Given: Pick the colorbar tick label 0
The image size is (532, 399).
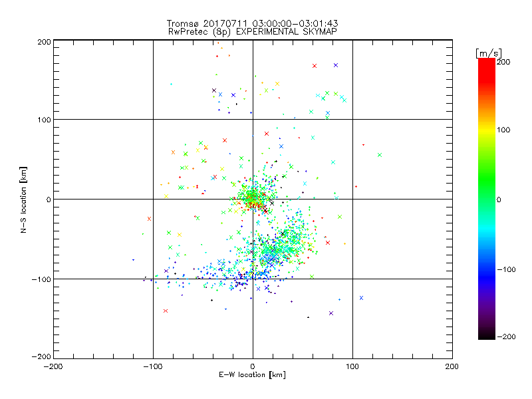Looking at the screenshot, I should [499, 199].
